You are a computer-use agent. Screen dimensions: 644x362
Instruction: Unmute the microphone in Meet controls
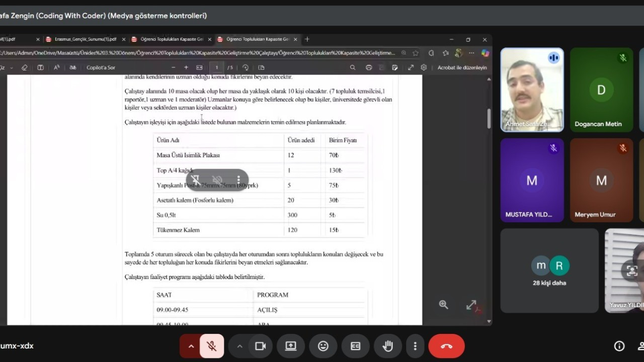[212, 346]
